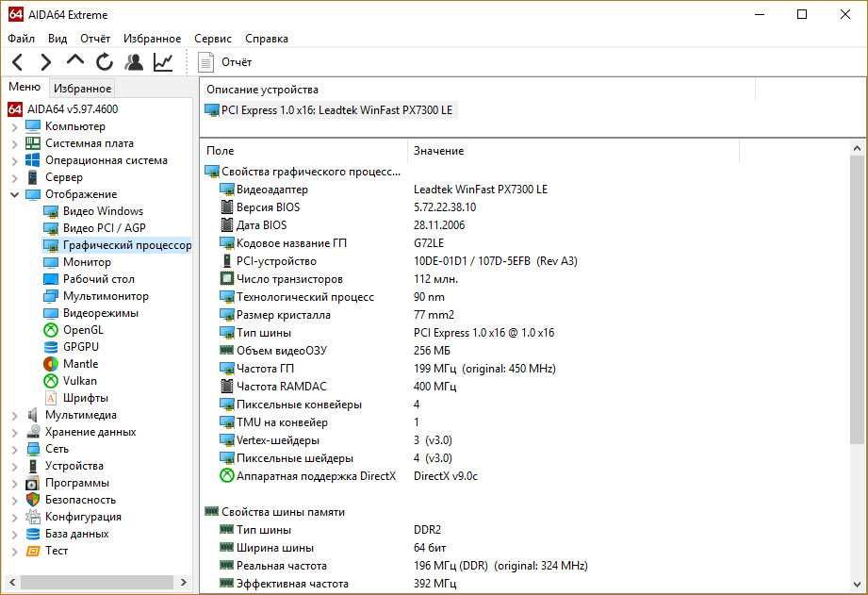This screenshot has height=595, width=868.
Task: Click the vertical scrollbar up arrow
Action: [857, 148]
